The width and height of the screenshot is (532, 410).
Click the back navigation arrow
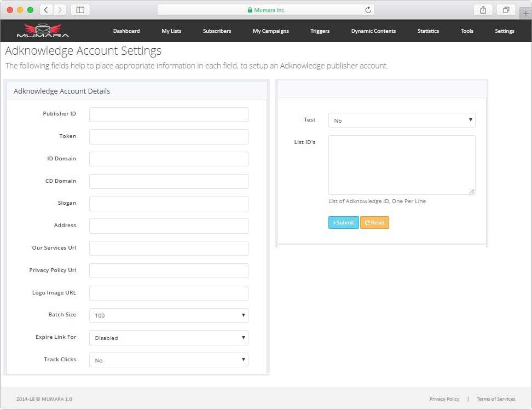click(x=45, y=9)
